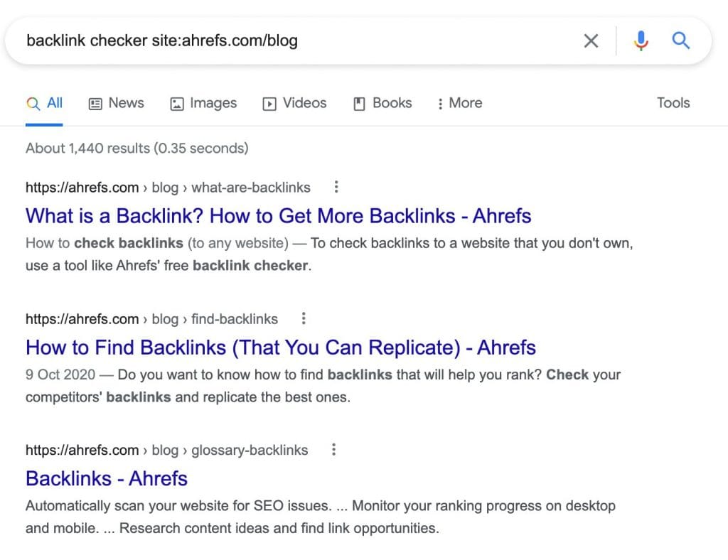Clear the search query with the X icon
The image size is (728, 560).
click(591, 41)
